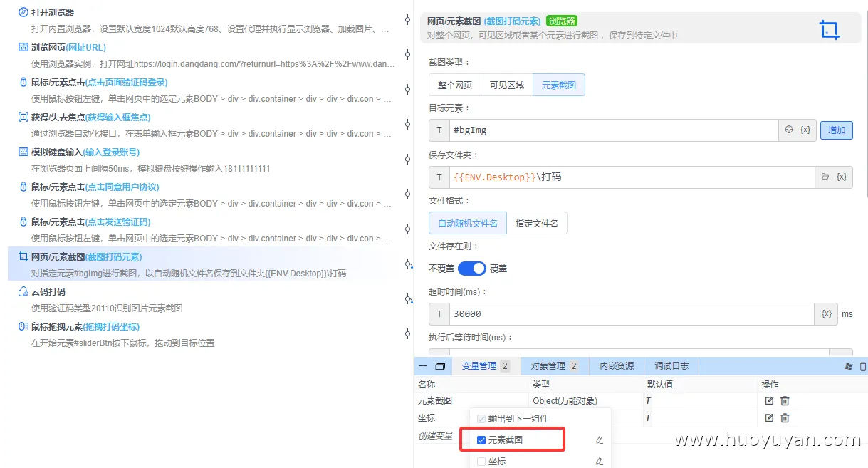Click 创建变量 to add a variable
The image size is (868, 468).
435,435
